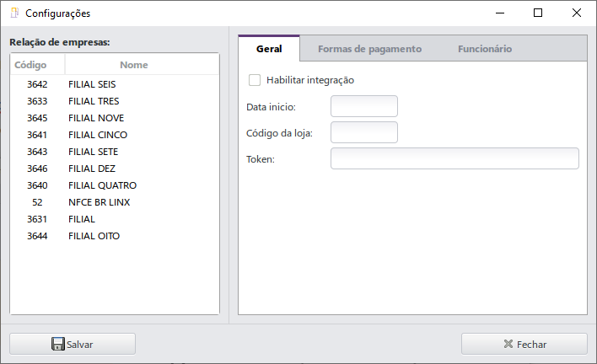The width and height of the screenshot is (597, 364).
Task: Click the Configurações window title icon
Action: point(14,13)
